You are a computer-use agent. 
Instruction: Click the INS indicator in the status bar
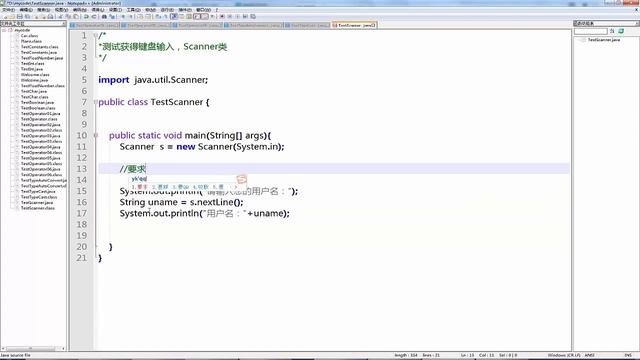click(628, 356)
